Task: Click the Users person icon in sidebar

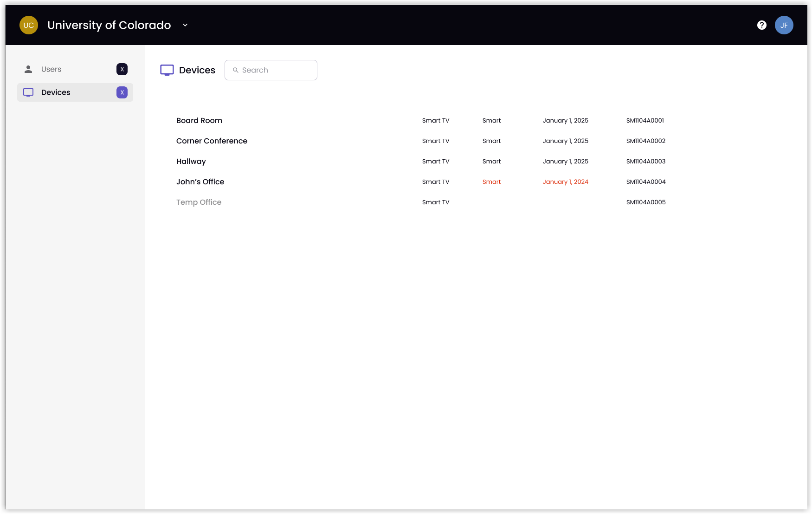Action: (x=28, y=69)
